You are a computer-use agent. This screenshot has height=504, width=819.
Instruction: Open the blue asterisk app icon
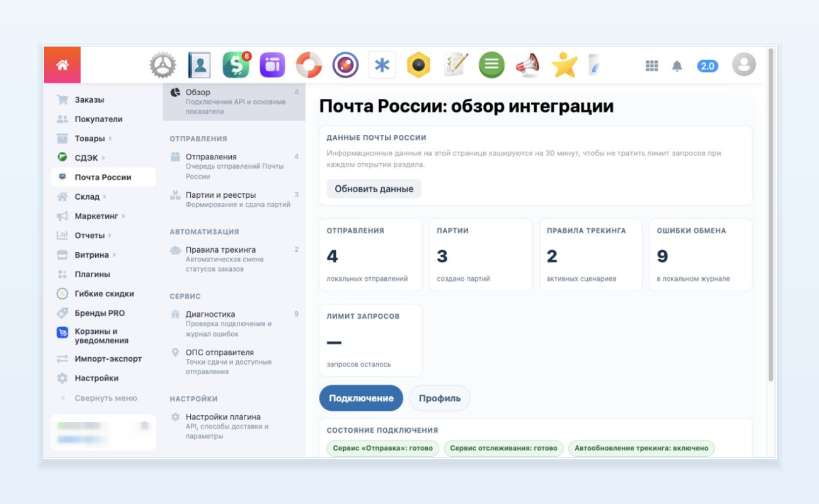coord(382,65)
